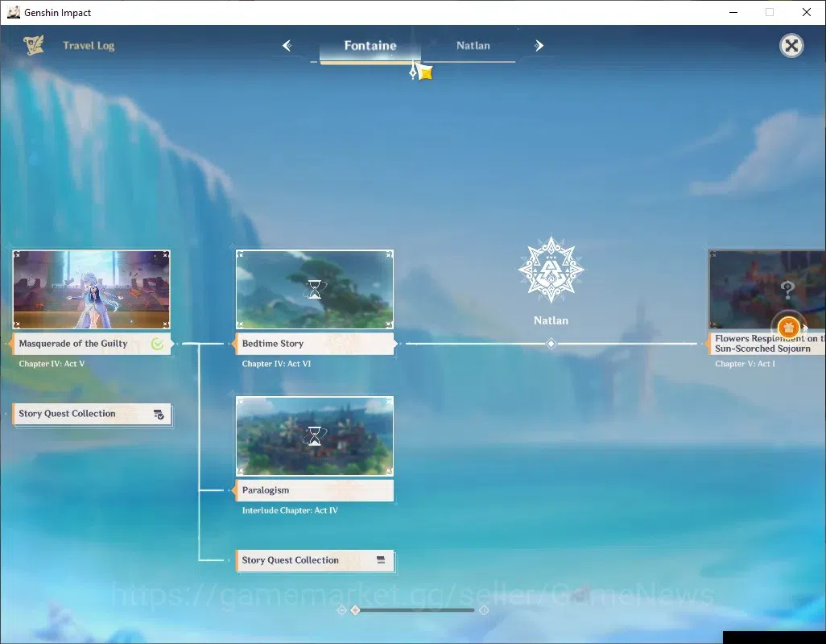Select the Fontaine tab
Image resolution: width=826 pixels, height=644 pixels.
point(370,46)
